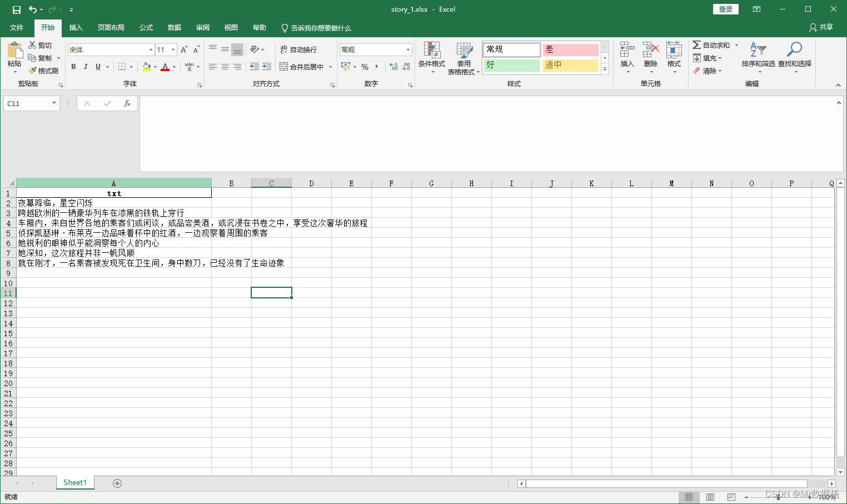Expand the cell styles gallery
Viewport: 847px width, 504px height.
pos(605,69)
